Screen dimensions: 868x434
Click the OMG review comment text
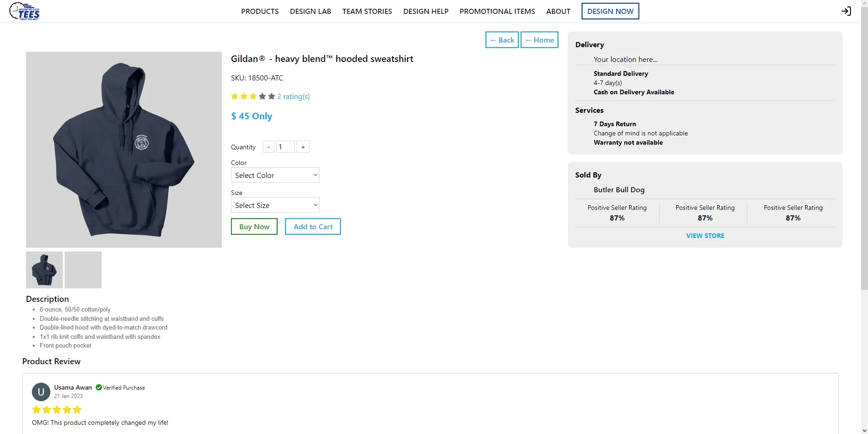pyautogui.click(x=100, y=422)
